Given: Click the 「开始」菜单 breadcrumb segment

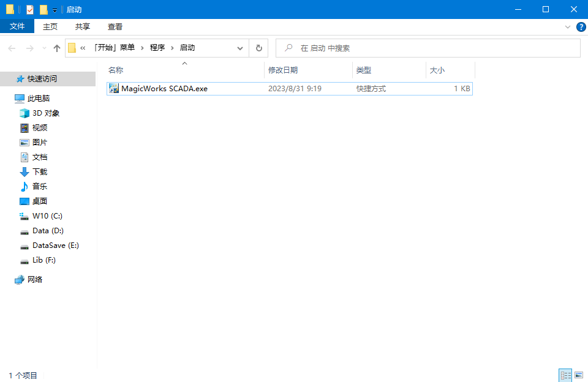Looking at the screenshot, I should (x=114, y=48).
